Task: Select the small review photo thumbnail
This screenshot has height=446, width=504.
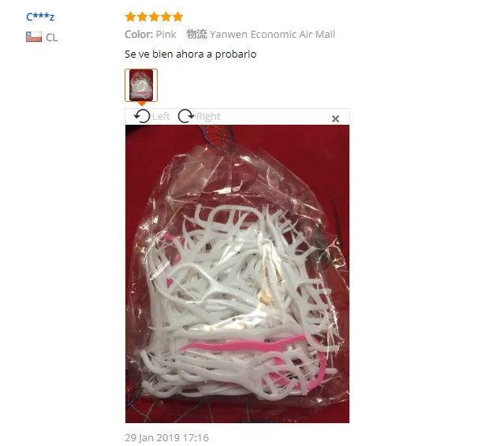Action: click(141, 85)
